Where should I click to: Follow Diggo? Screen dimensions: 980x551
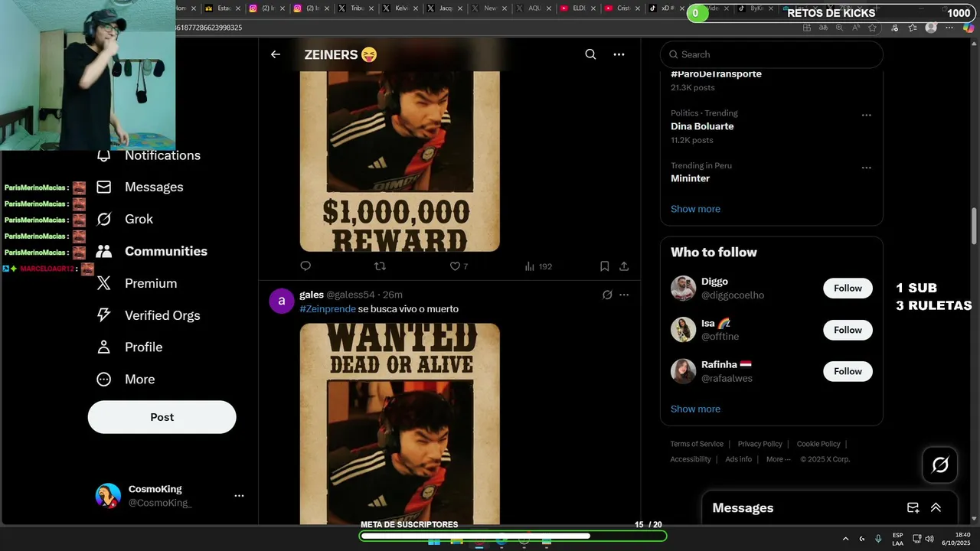848,289
